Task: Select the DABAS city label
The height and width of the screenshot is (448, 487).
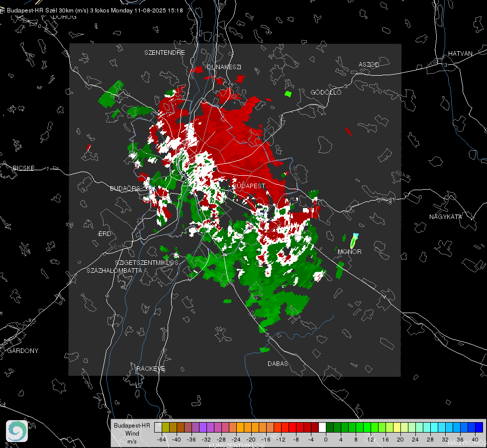Action: pyautogui.click(x=278, y=364)
